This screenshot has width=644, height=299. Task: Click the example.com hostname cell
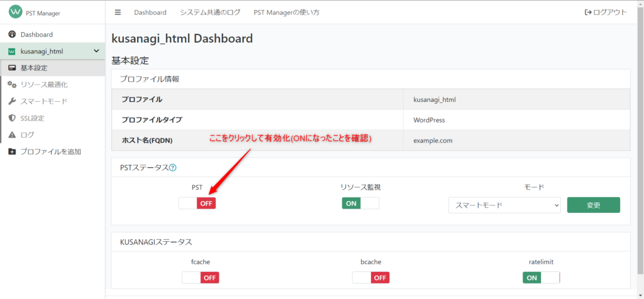coord(517,140)
